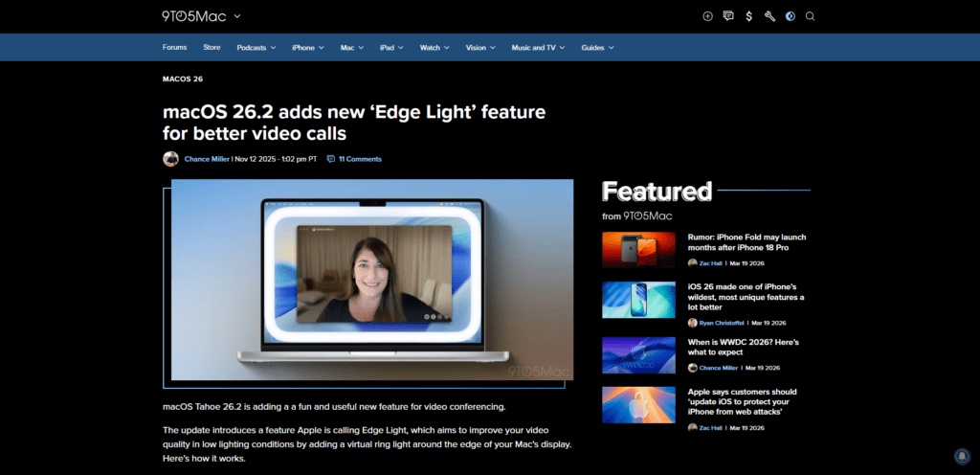Open the chat bubbles icon in header

point(728,16)
